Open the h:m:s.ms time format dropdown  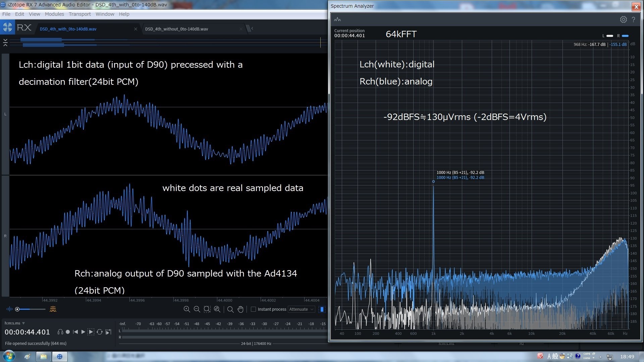(15, 323)
